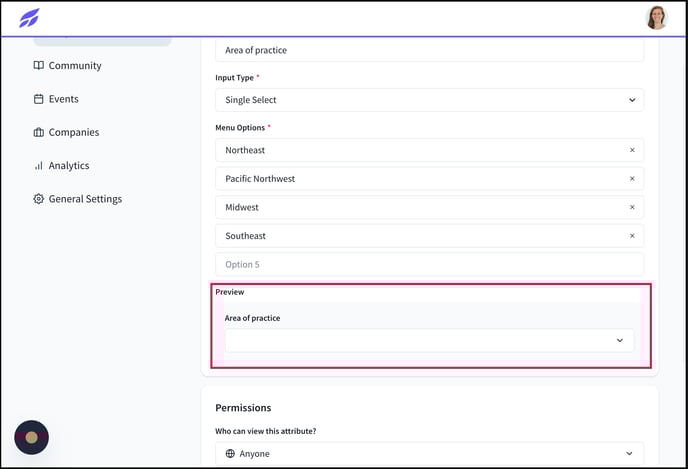Open the Area of practice preview dropdown
This screenshot has width=688, height=469.
pos(430,340)
